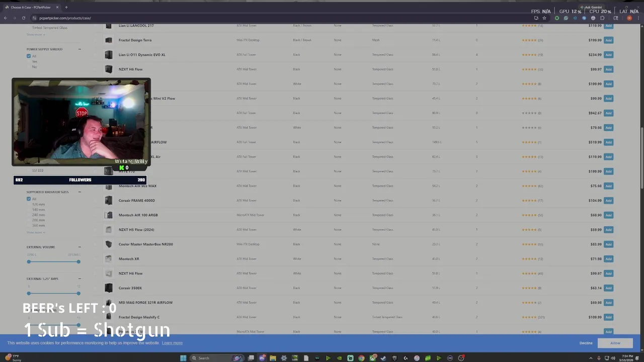Click the Ask Gemini button
This screenshot has height=362, width=644.
pos(591,7)
